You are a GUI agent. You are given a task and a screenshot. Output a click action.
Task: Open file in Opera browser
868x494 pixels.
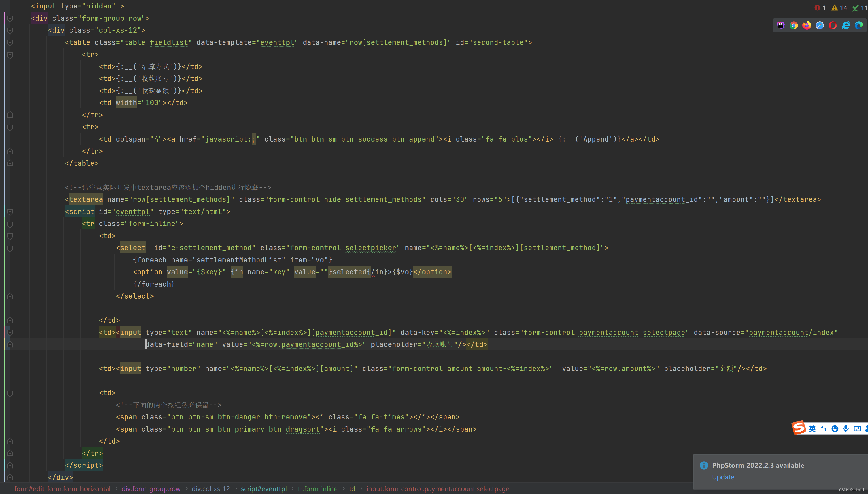coord(833,25)
